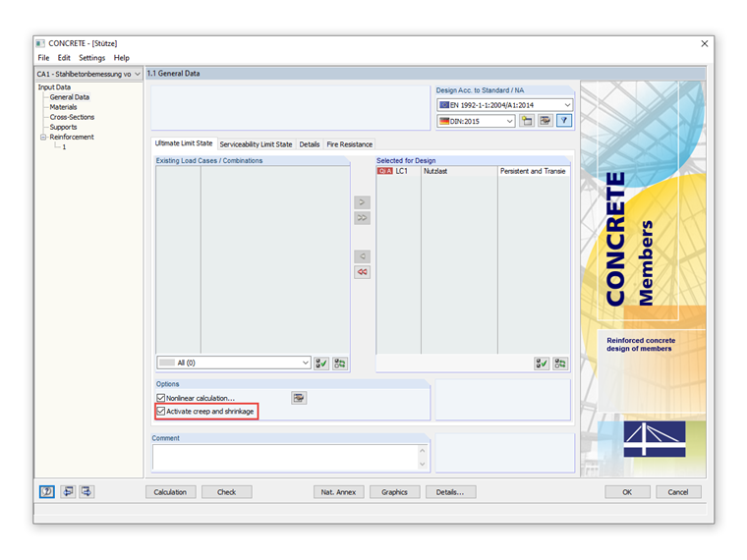
Task: Toggle Activate creep and shrinkage checkbox
Action: tap(161, 411)
